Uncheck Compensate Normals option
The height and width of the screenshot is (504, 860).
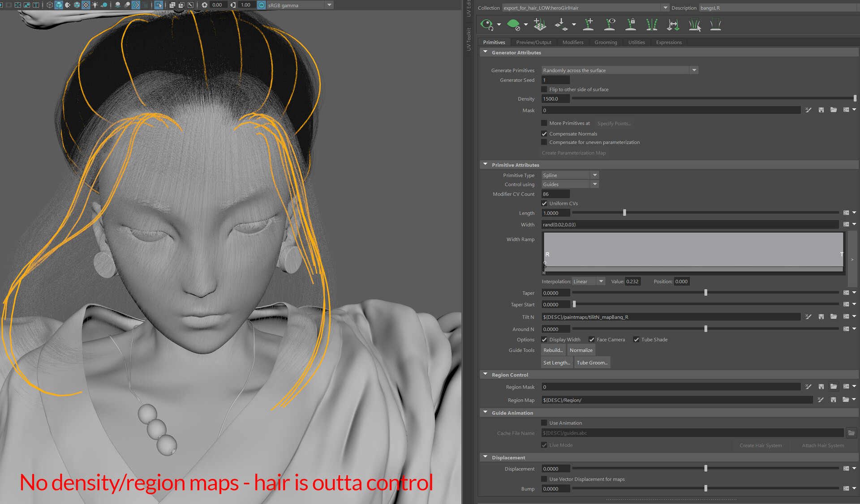click(x=544, y=134)
